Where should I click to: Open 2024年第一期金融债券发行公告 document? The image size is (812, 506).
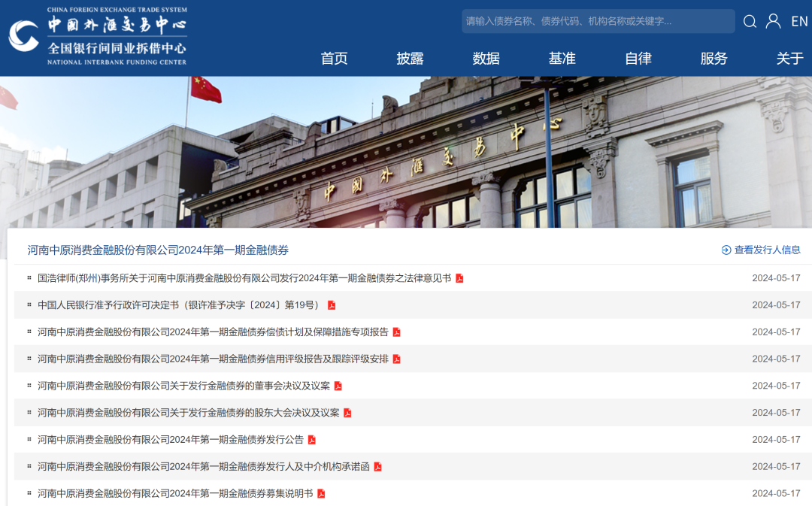tap(171, 440)
